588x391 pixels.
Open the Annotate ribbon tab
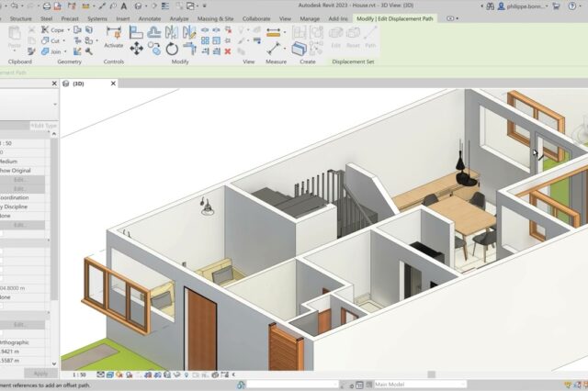pos(149,18)
